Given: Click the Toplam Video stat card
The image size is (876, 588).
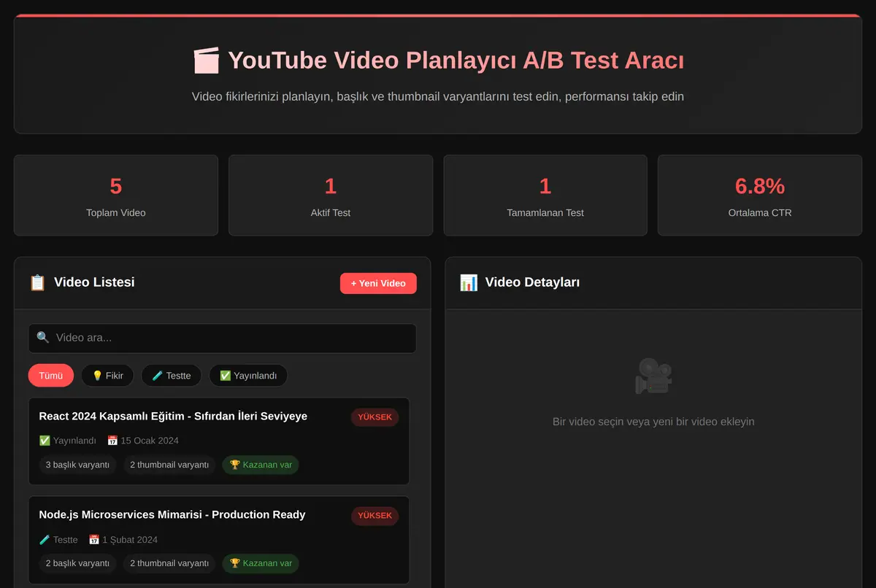Looking at the screenshot, I should (x=116, y=196).
